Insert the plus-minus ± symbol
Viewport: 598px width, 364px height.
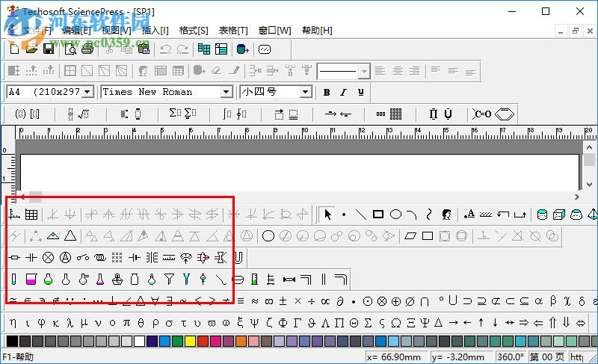pos(283,301)
